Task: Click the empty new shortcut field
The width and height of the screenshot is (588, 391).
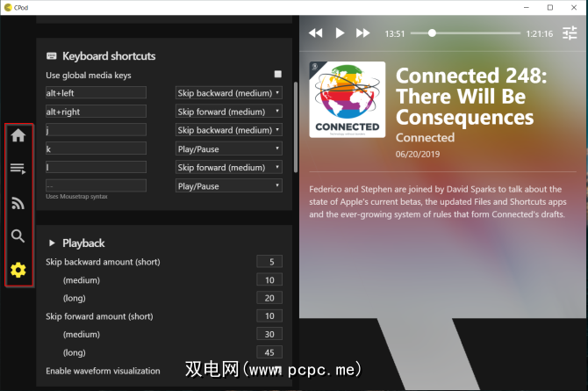Action: [x=96, y=185]
